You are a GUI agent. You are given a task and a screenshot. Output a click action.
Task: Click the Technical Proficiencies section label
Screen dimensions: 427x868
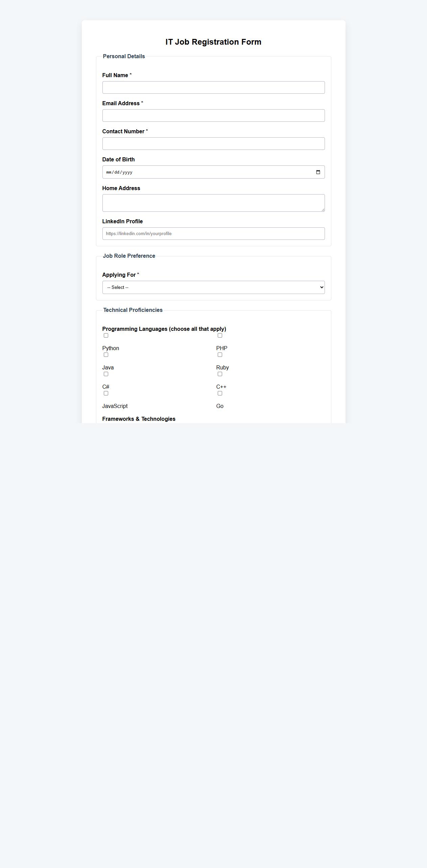coord(133,310)
